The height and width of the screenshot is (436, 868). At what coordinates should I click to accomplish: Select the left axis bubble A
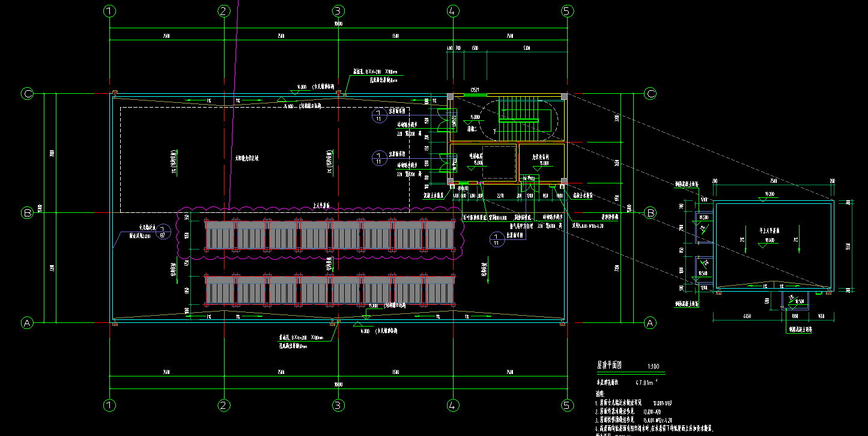click(27, 323)
